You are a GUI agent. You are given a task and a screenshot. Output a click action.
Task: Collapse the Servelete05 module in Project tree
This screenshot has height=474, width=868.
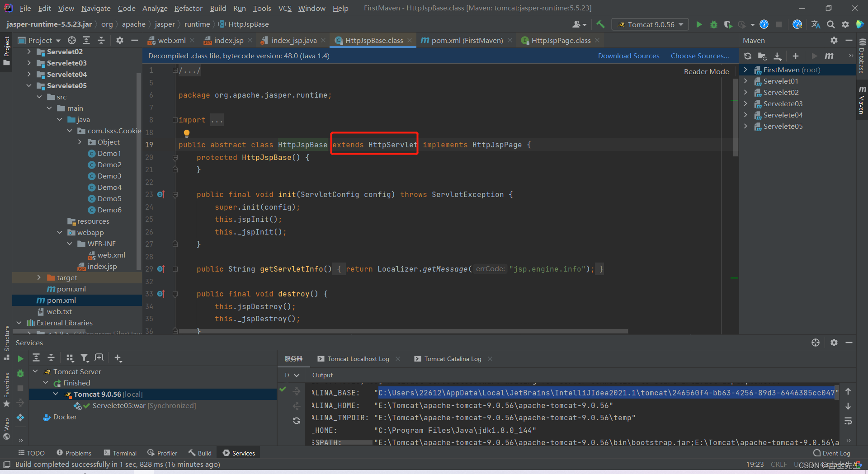tap(29, 85)
